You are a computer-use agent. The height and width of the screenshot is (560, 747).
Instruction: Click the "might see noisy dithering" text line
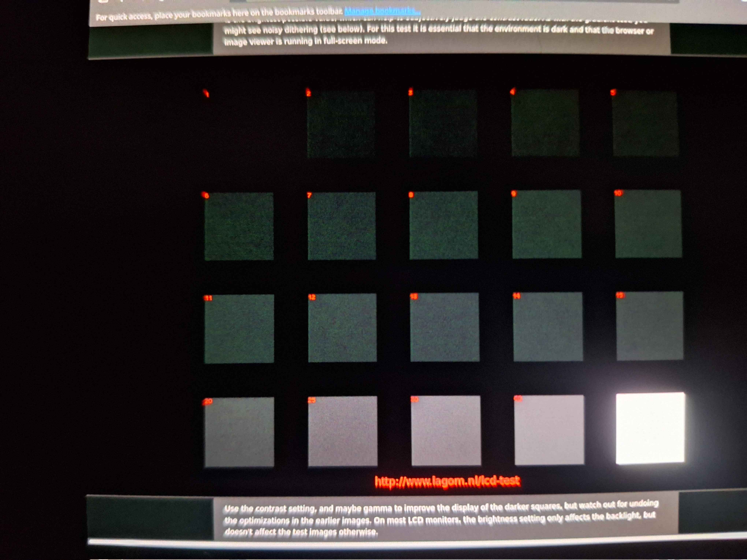click(x=439, y=30)
